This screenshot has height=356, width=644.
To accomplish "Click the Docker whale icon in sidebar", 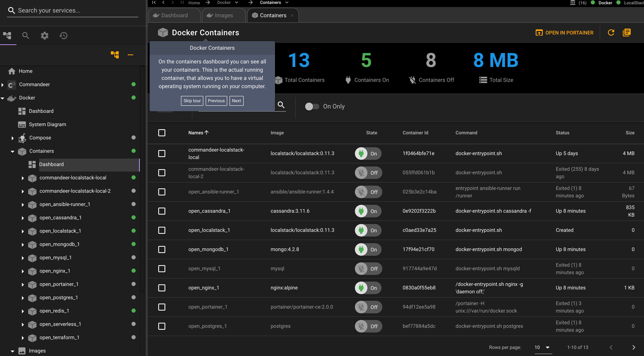I will point(12,98).
